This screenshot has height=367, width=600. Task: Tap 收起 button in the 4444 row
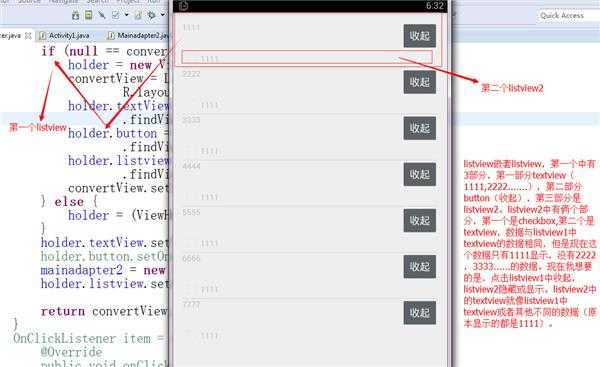(420, 175)
